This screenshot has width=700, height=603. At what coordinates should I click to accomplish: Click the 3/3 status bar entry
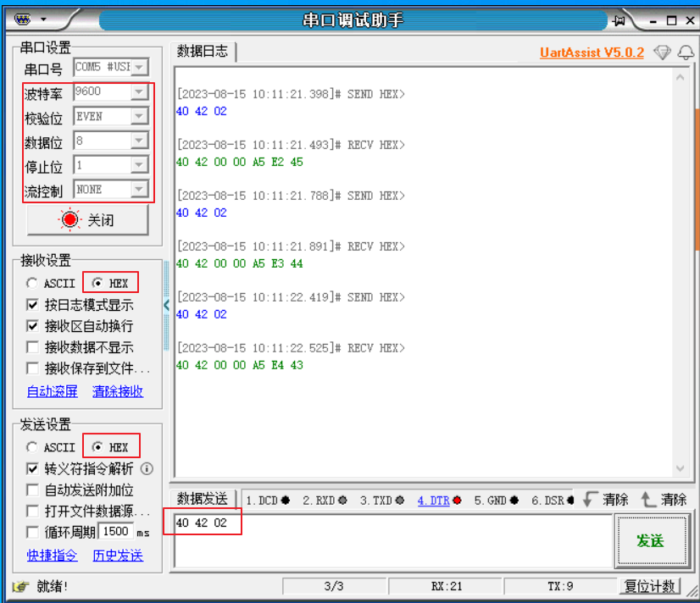pyautogui.click(x=334, y=586)
